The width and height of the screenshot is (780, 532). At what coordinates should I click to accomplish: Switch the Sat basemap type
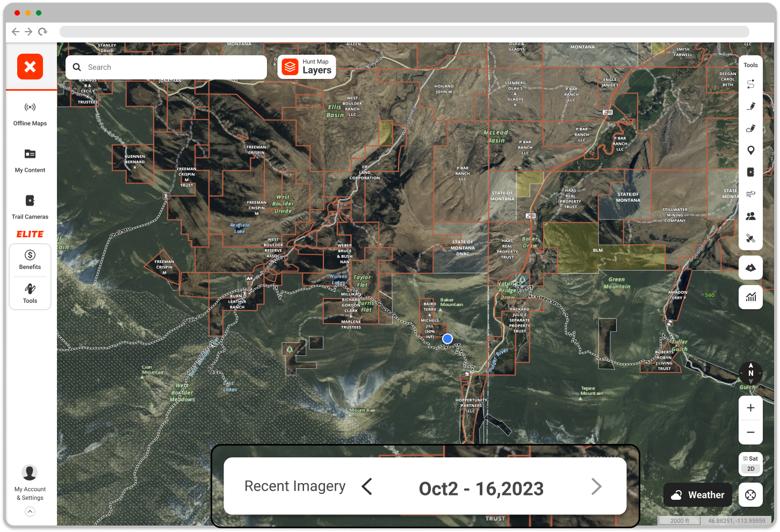tap(750, 458)
